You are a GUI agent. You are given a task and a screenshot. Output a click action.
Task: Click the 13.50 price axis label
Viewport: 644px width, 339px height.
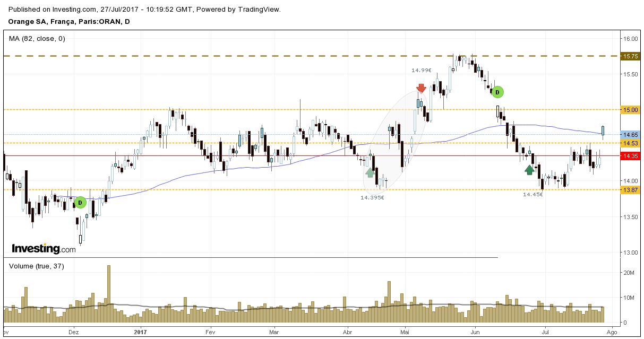pyautogui.click(x=630, y=217)
